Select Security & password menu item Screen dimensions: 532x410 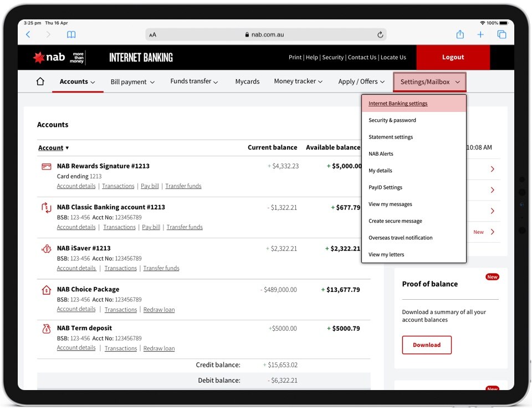[x=392, y=120]
